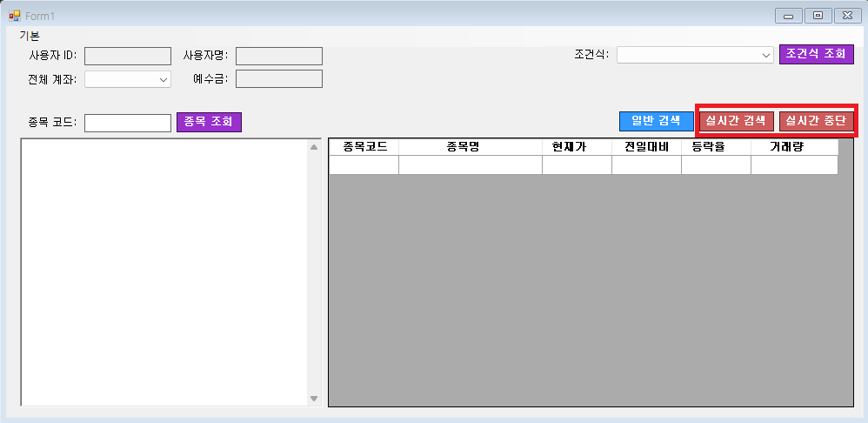The image size is (868, 423).
Task: Sort by 종목명 column header
Action: (470, 147)
